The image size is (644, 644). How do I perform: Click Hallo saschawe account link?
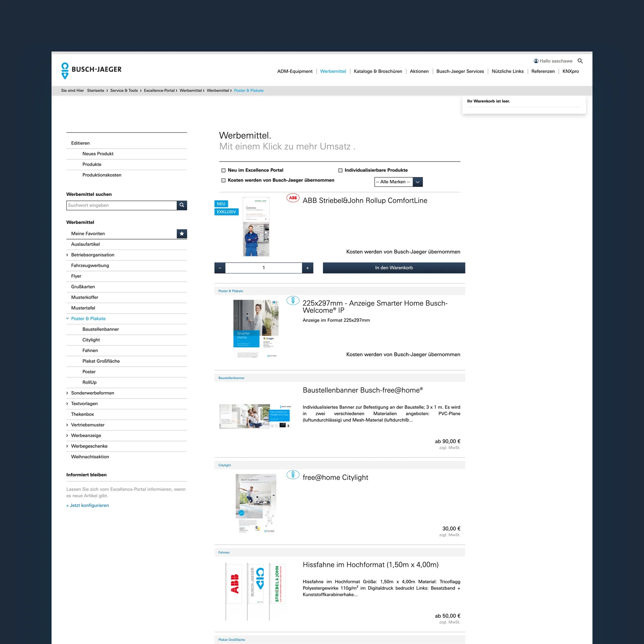[556, 61]
